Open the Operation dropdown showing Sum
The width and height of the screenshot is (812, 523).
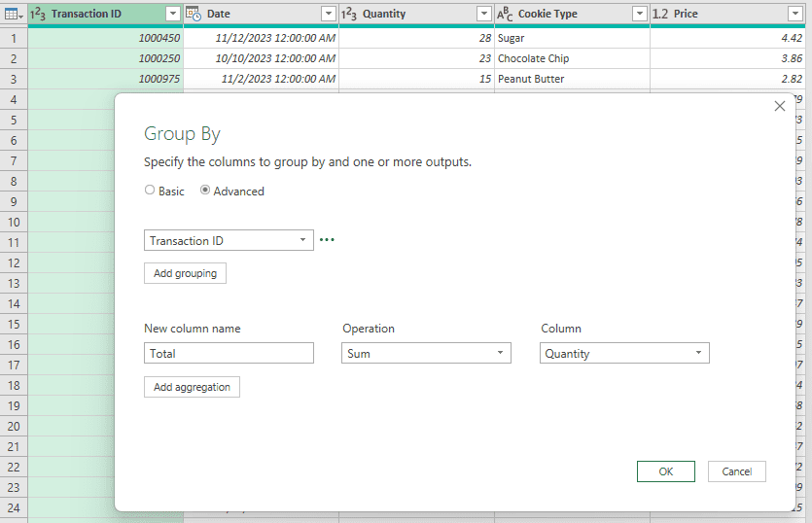point(426,354)
